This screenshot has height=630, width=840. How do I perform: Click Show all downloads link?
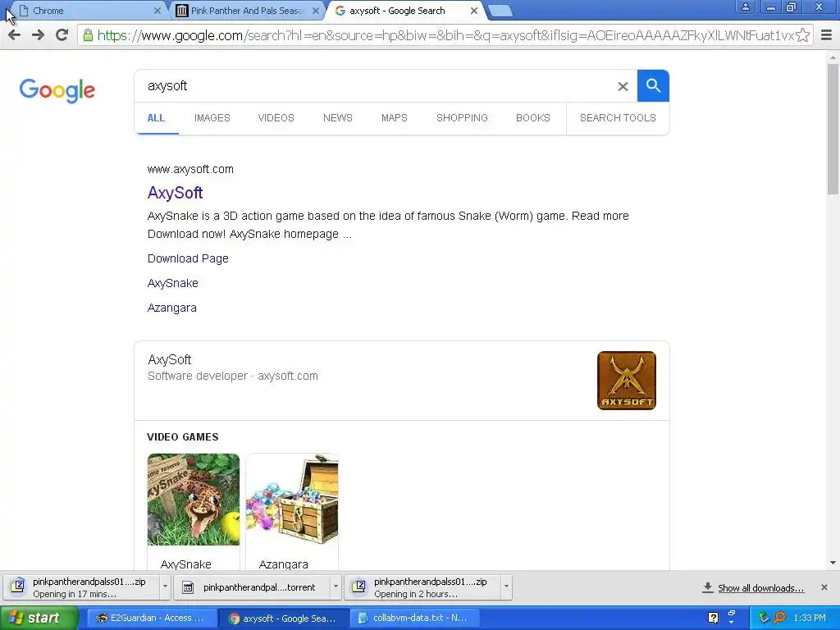click(760, 588)
